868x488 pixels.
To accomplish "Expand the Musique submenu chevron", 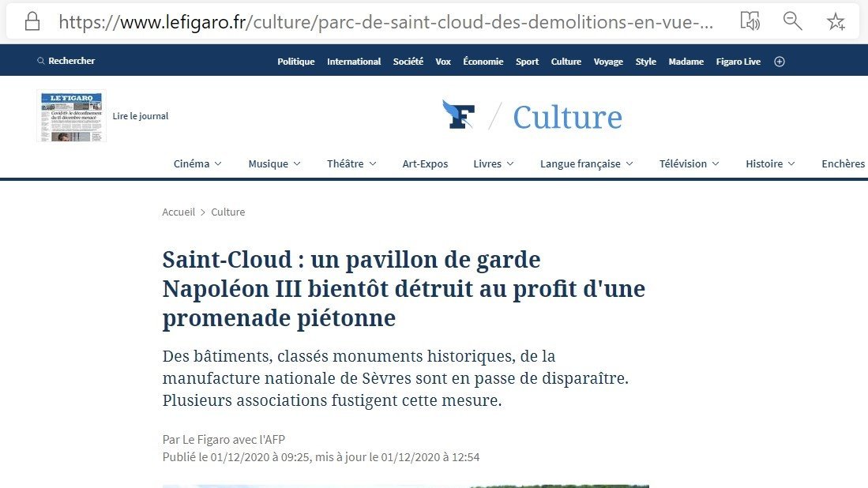I will click(x=297, y=163).
